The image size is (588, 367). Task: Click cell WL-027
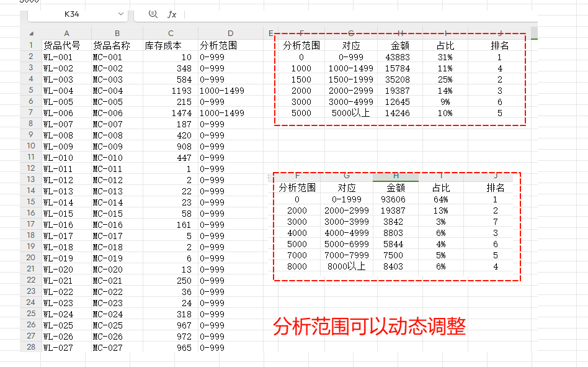58,348
